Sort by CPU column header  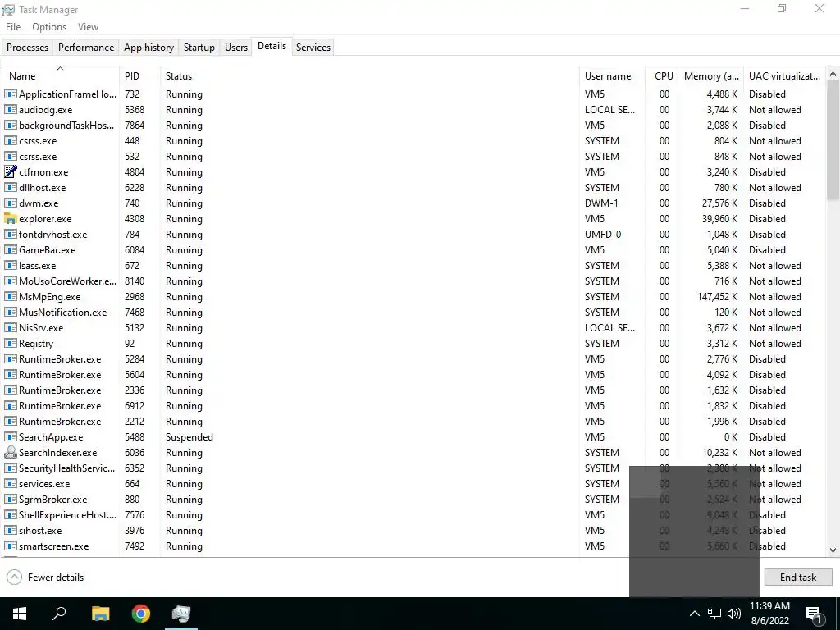point(662,76)
